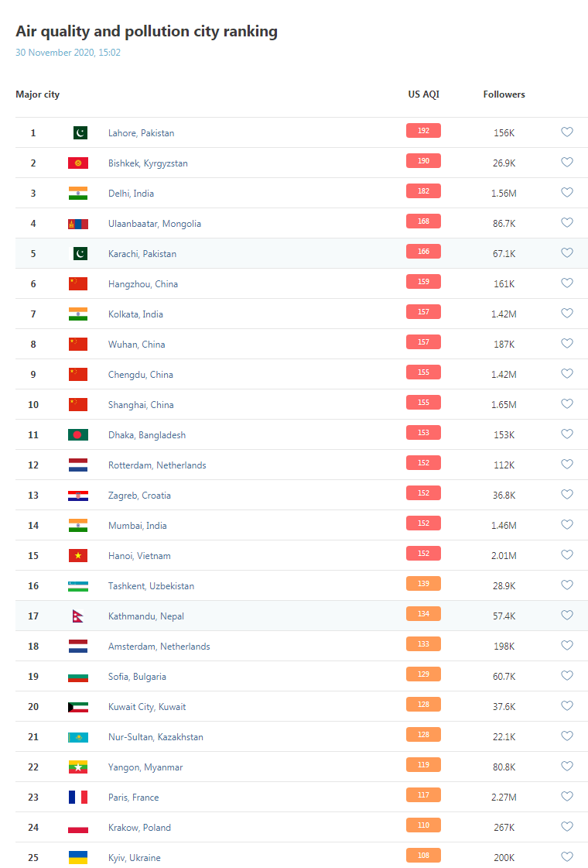Toggle favorite heart for Hanoi, Vietnam
Screen dimensions: 588x868
click(x=567, y=554)
